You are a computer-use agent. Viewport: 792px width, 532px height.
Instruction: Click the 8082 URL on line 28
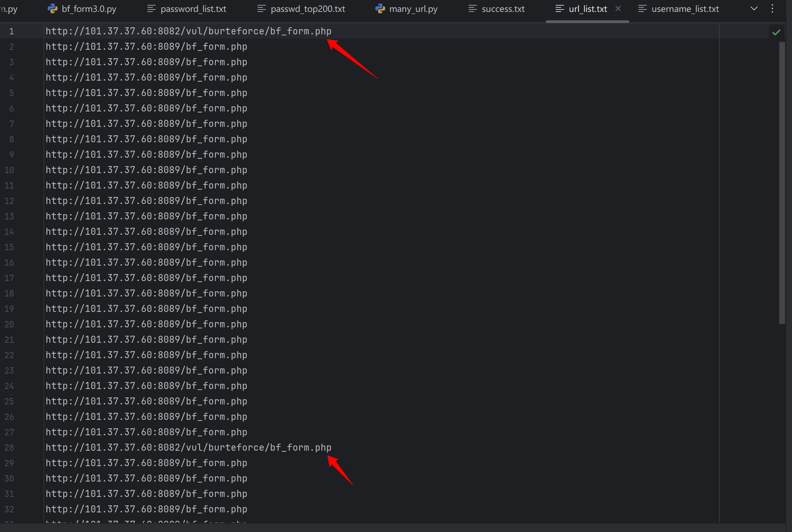tap(188, 448)
